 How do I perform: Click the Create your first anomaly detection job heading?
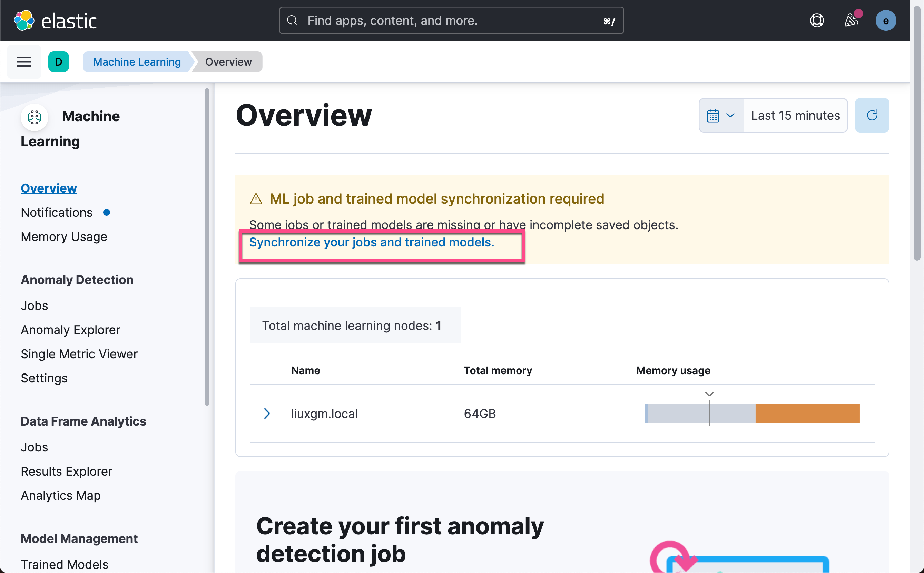point(400,540)
